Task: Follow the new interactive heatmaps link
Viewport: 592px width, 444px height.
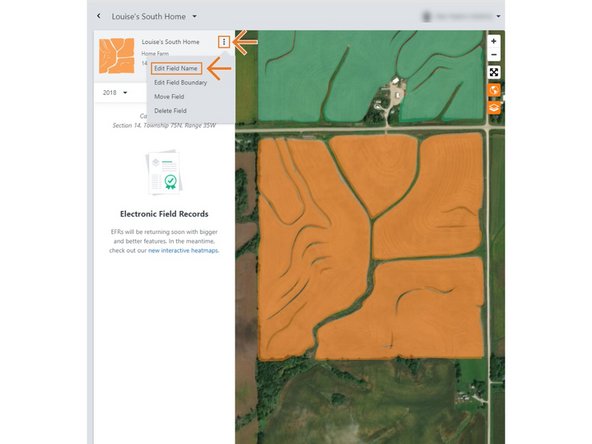Action: (x=183, y=250)
